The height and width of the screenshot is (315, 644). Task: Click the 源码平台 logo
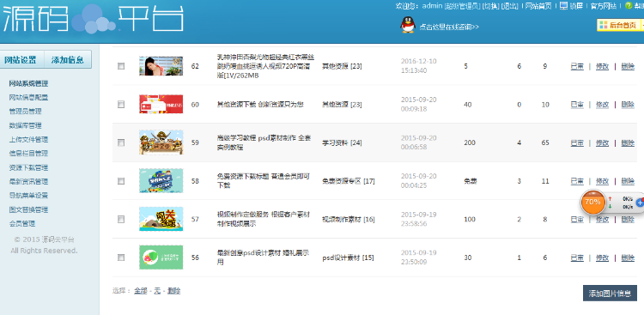tap(93, 19)
